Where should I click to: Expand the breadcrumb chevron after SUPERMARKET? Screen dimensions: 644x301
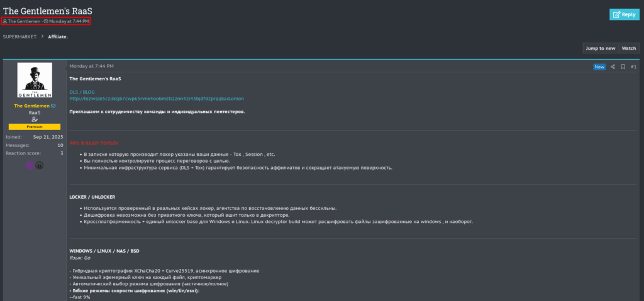click(x=43, y=36)
